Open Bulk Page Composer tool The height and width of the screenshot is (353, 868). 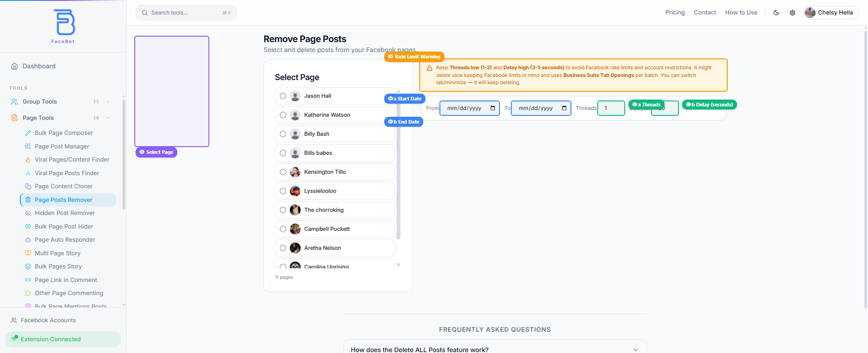pyautogui.click(x=68, y=133)
